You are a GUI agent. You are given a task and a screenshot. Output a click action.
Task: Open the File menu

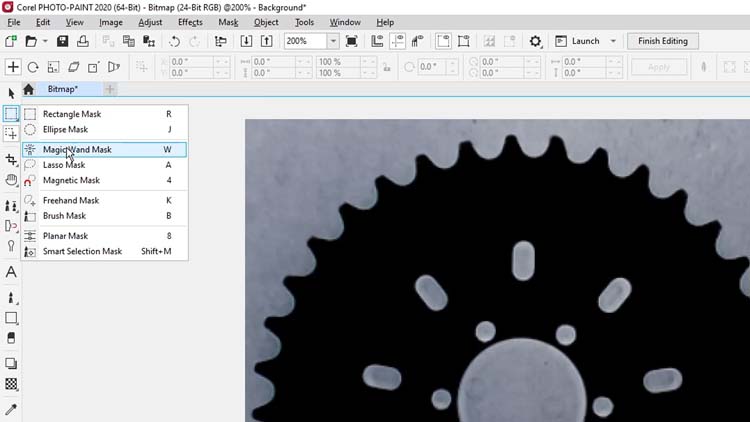click(14, 22)
